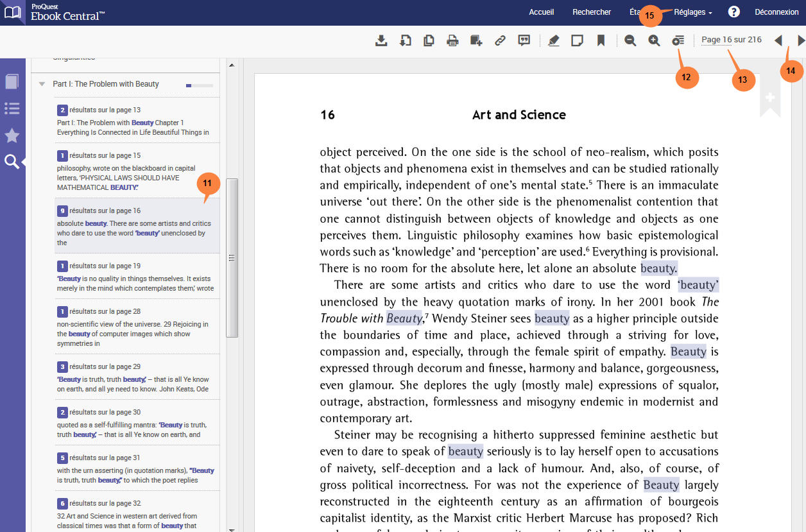This screenshot has height=532, width=806.
Task: Open the citation icon in the toolbar
Action: tap(524, 40)
